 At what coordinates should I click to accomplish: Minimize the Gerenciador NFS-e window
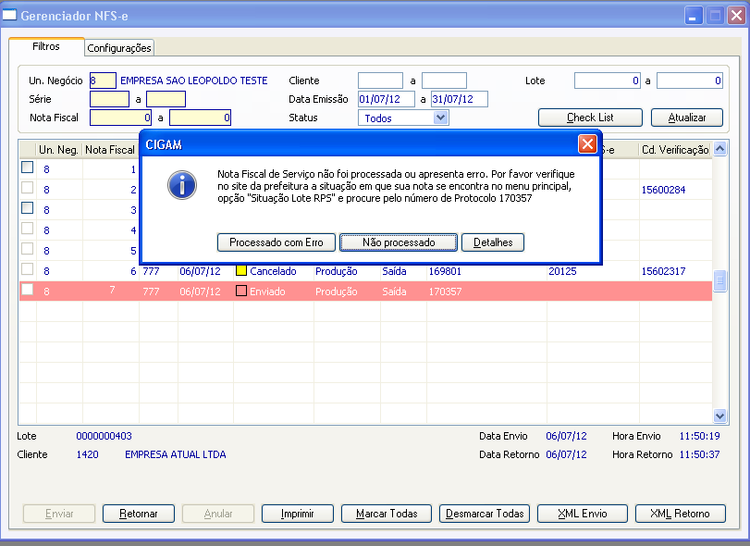coord(693,15)
